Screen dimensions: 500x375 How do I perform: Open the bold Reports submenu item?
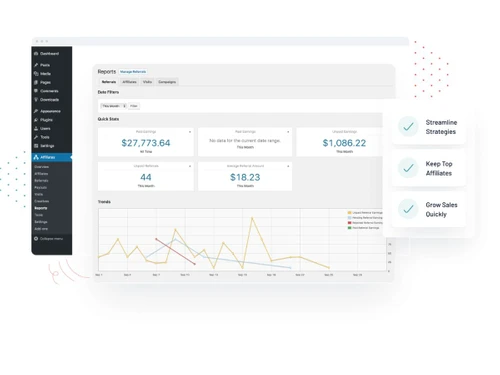(x=41, y=208)
